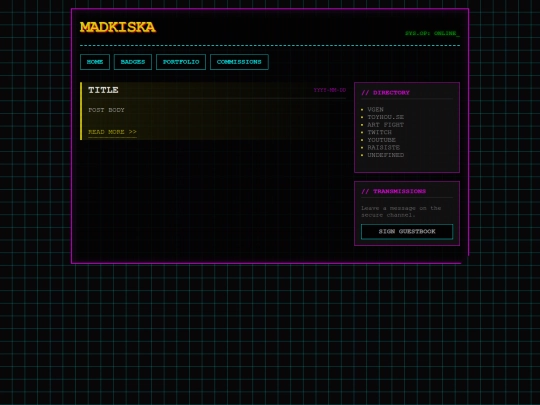Image resolution: width=540 pixels, height=405 pixels.
Task: Open the Commissions tab
Action: tap(239, 62)
